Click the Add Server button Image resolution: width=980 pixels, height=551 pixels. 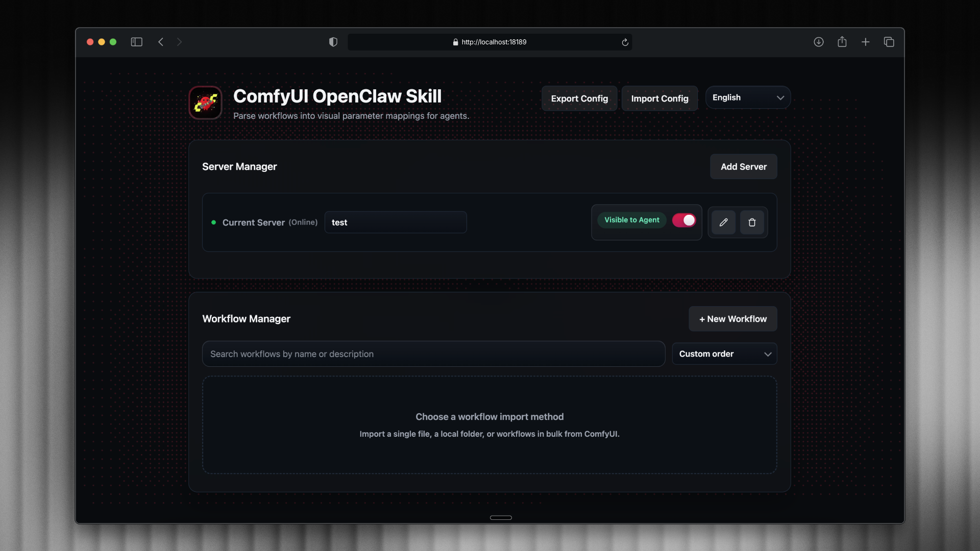[x=744, y=167]
